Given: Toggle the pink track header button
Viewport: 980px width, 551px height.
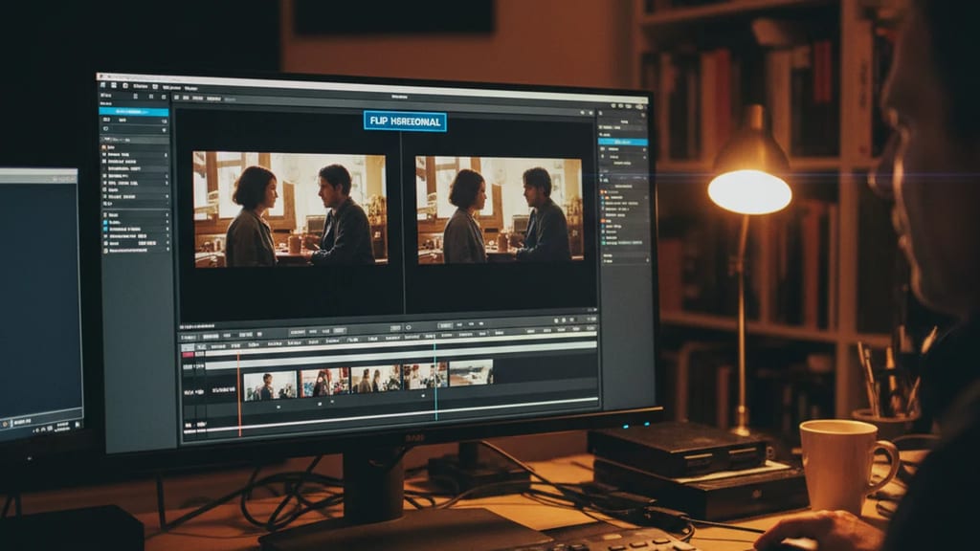Looking at the screenshot, I should 188,355.
